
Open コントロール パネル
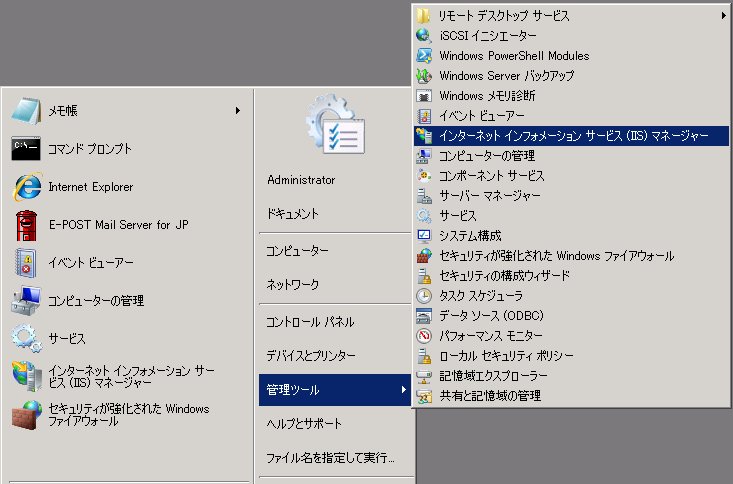point(310,322)
